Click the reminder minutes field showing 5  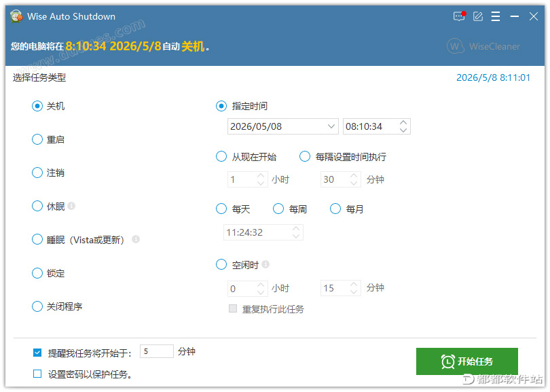click(156, 351)
